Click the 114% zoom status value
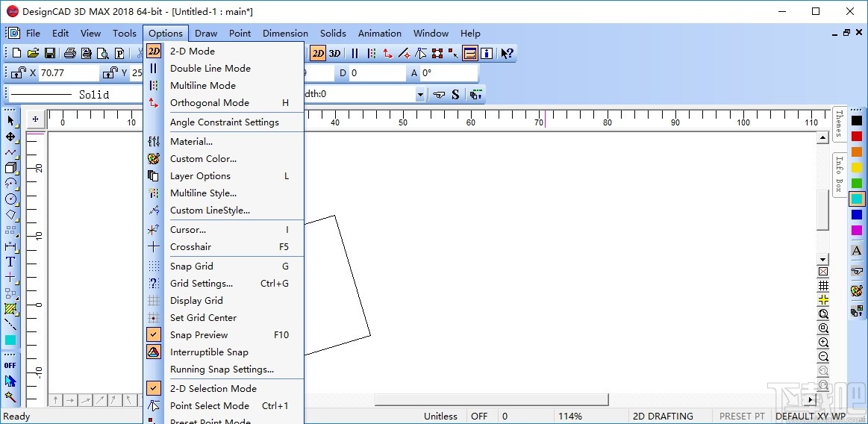 coord(569,417)
